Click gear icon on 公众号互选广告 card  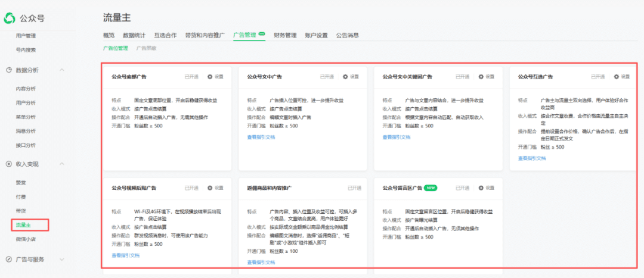[616, 77]
